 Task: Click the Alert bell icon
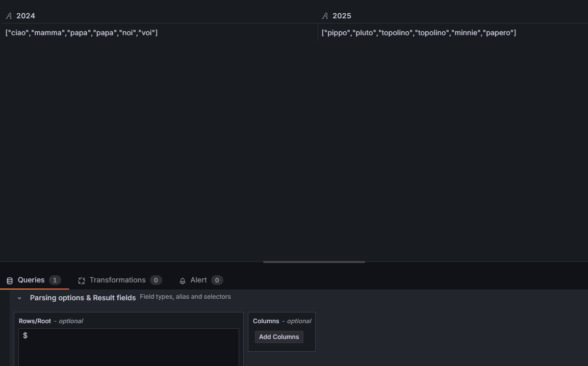click(183, 280)
